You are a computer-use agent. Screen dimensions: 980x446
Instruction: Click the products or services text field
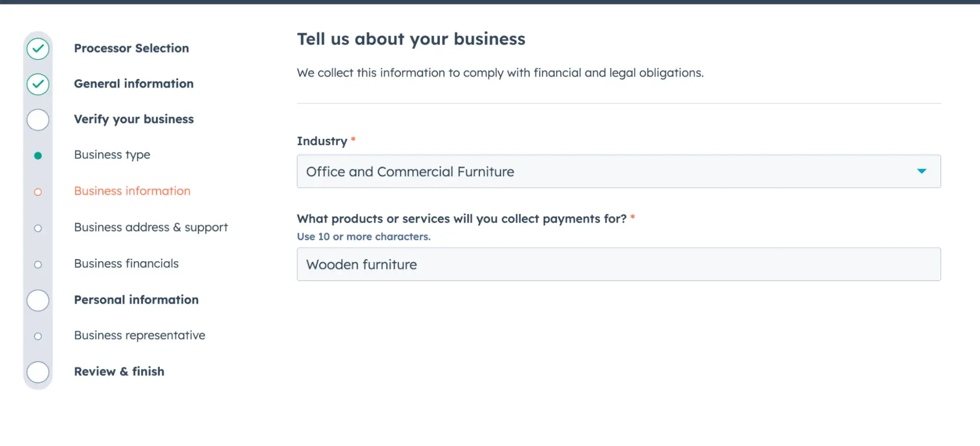[x=618, y=264]
